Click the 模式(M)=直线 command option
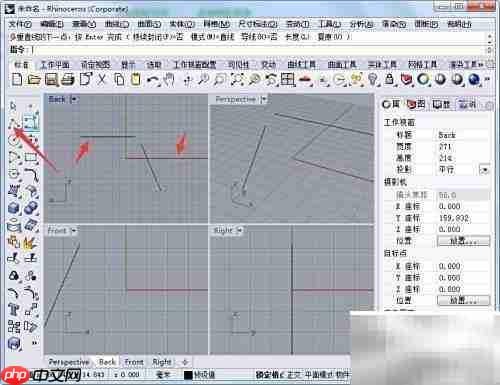Screen dimensions: 500x385 click(213, 37)
